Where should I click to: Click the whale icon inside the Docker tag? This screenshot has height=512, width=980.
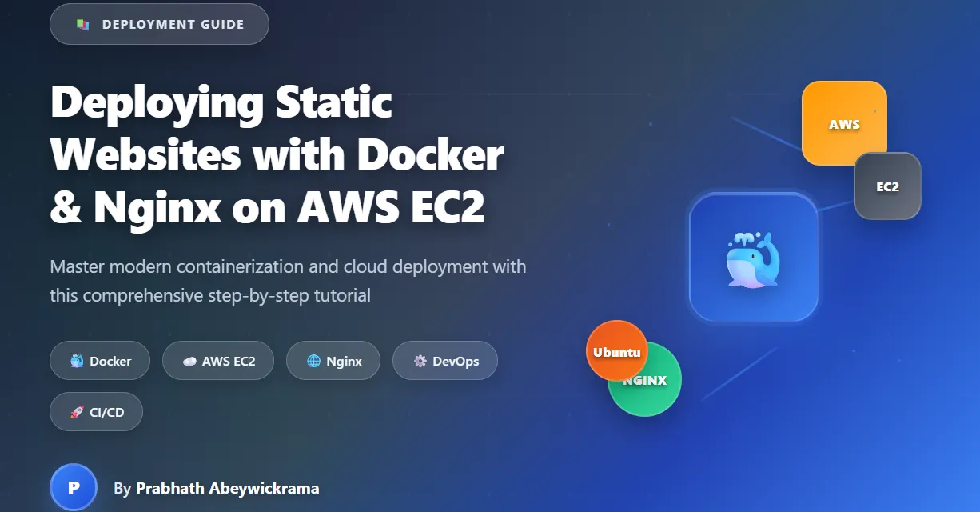[x=76, y=360]
